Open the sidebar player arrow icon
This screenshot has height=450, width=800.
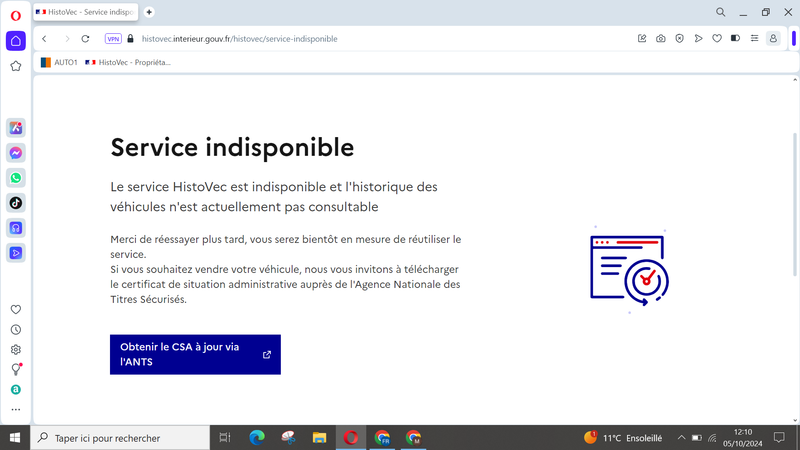(16, 253)
